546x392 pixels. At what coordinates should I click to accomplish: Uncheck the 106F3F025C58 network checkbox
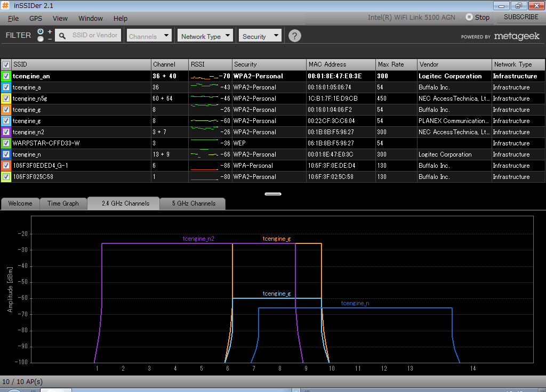(6, 177)
